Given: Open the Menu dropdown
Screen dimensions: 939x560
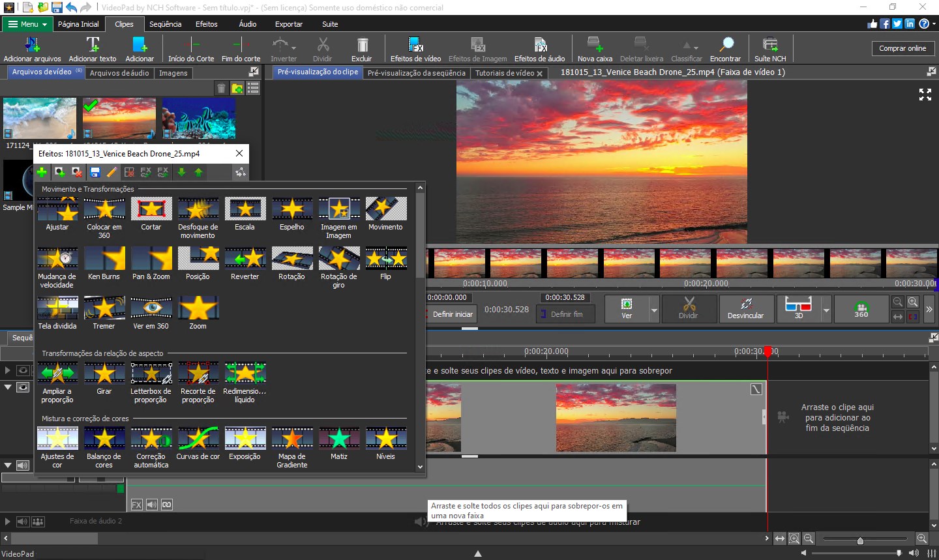Looking at the screenshot, I should coord(27,24).
